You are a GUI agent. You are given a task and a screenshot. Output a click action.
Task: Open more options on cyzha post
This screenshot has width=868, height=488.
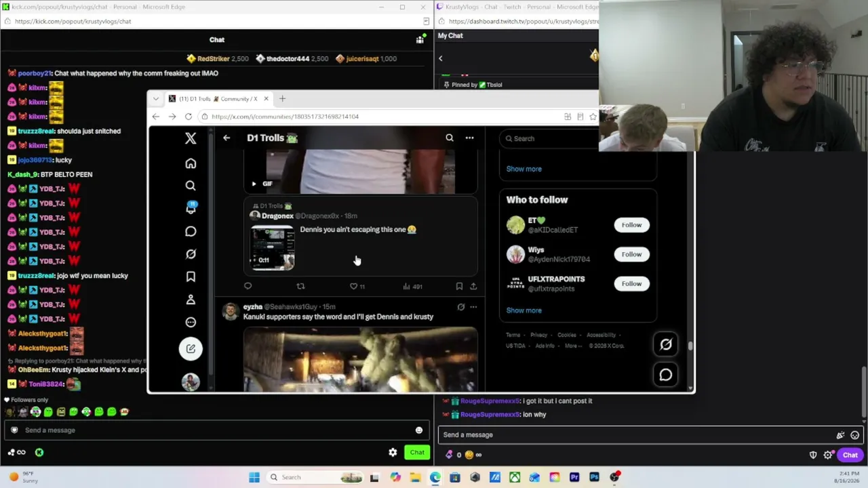point(473,307)
